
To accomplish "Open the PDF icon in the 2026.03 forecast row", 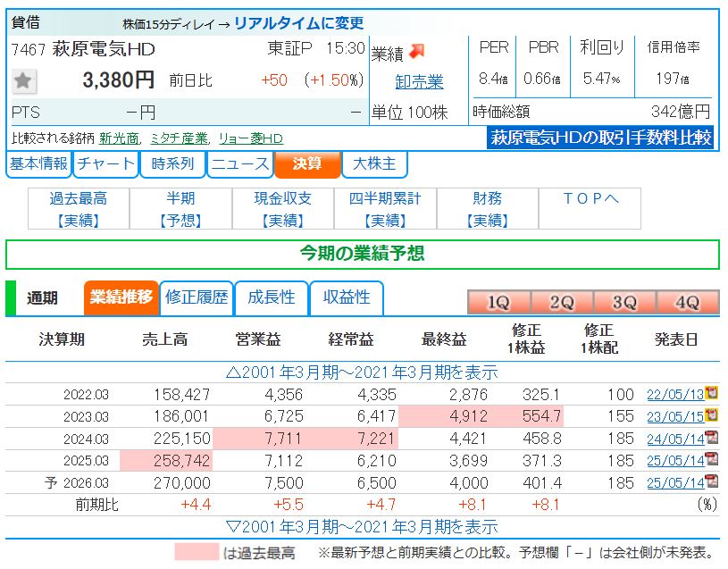I will tap(711, 481).
